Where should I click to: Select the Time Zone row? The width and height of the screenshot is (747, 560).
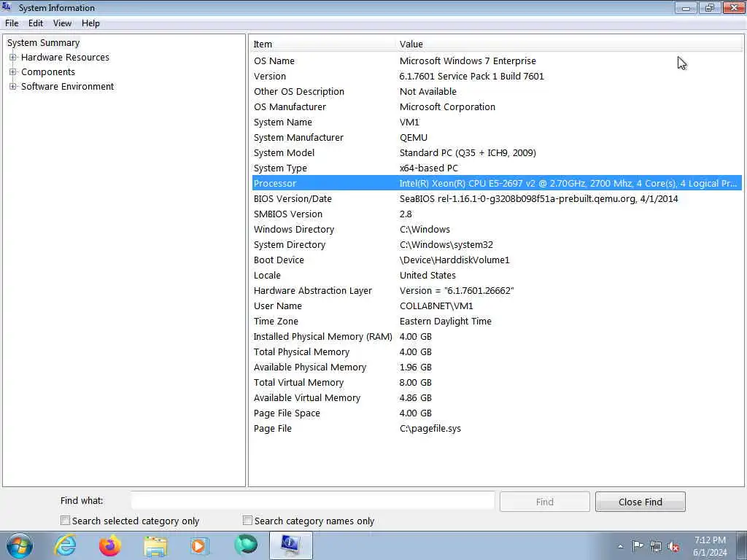click(x=497, y=321)
